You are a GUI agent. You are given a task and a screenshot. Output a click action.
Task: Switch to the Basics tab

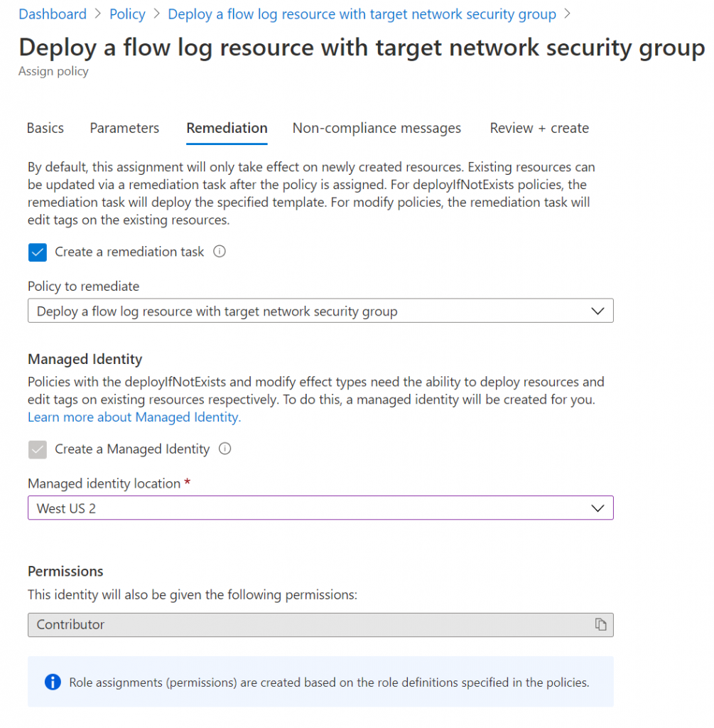pos(45,129)
